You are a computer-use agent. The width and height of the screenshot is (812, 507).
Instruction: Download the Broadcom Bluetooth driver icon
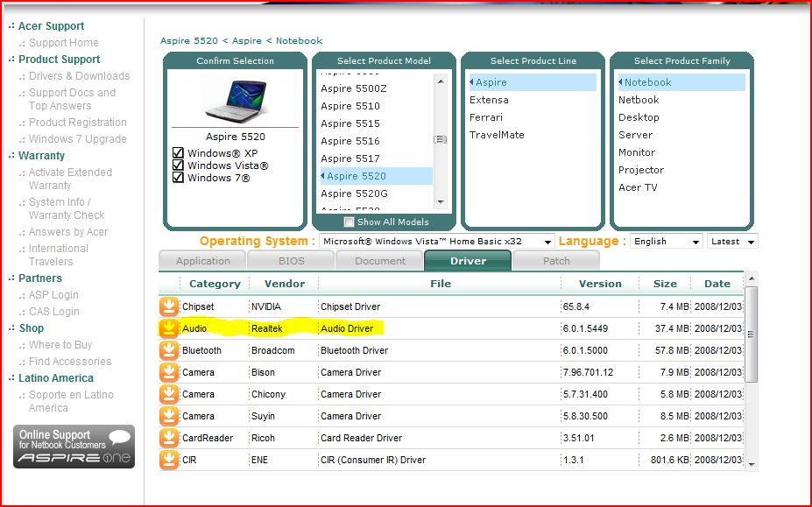point(168,350)
